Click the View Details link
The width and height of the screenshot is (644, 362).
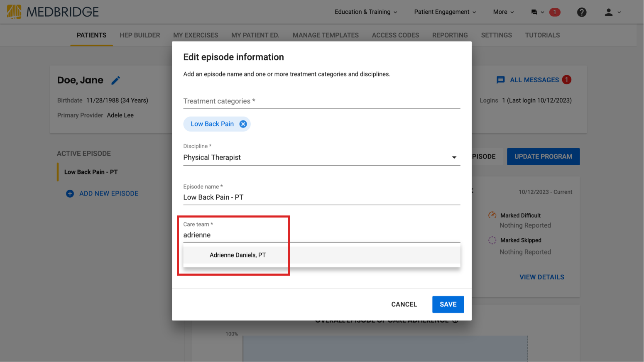542,277
